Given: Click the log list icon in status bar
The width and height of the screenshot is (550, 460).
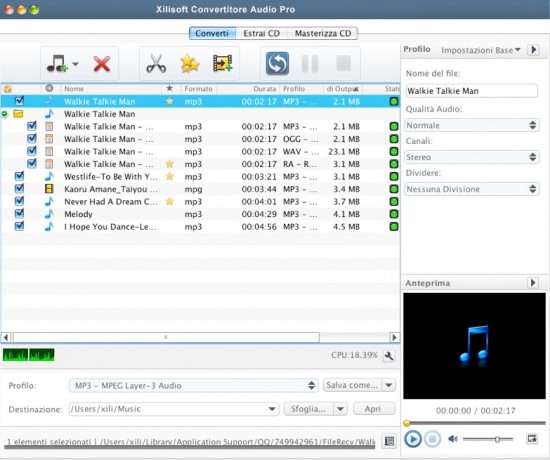Looking at the screenshot, I should pos(389,441).
